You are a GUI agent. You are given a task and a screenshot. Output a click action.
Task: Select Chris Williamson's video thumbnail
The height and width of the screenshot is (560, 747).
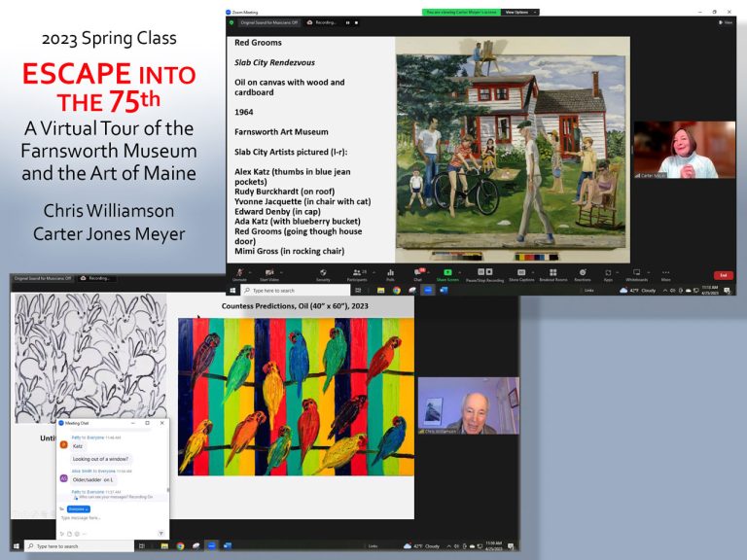(468, 405)
